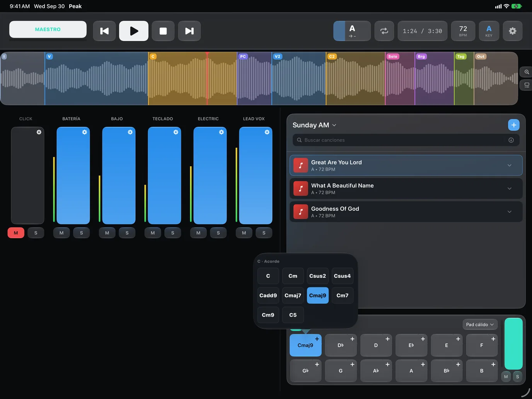The width and height of the screenshot is (532, 399).
Task: Open the LEAD VOX channel settings gear
Action: (267, 132)
